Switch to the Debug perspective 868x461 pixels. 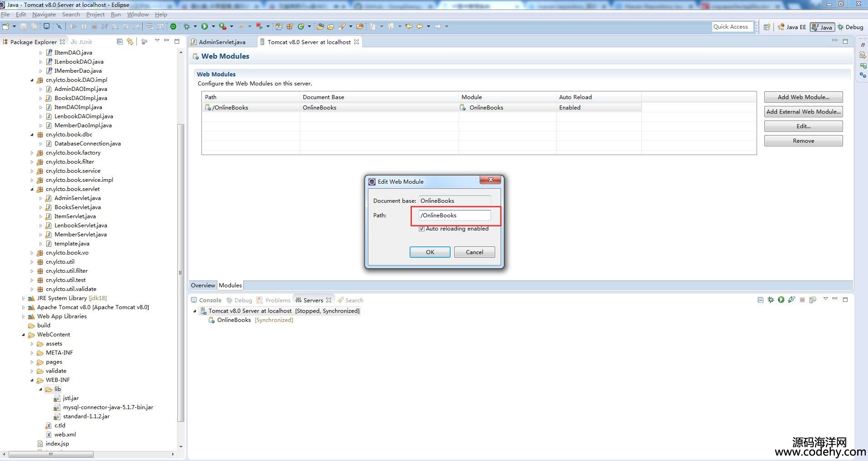[851, 27]
